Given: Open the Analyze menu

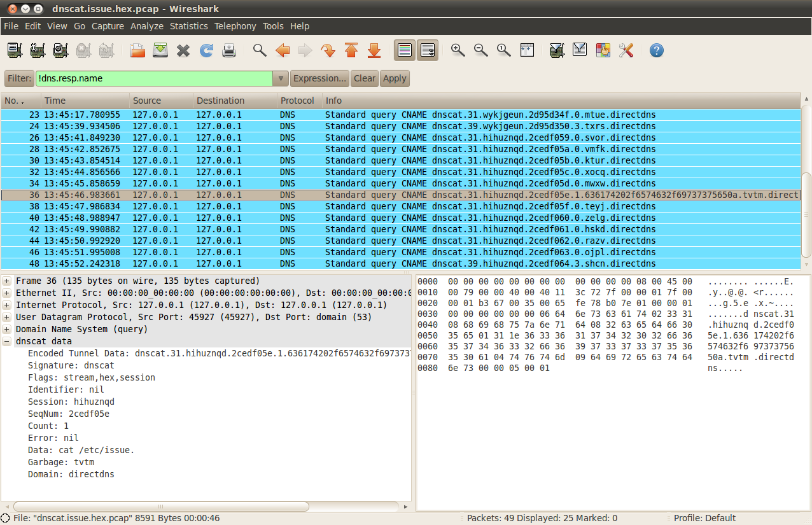Looking at the screenshot, I should tap(147, 26).
